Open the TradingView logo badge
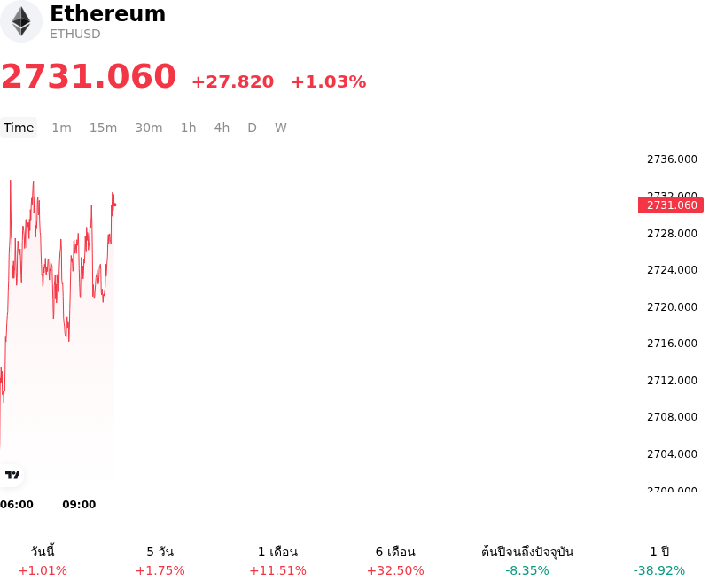The width and height of the screenshot is (709, 588). pyautogui.click(x=12, y=475)
